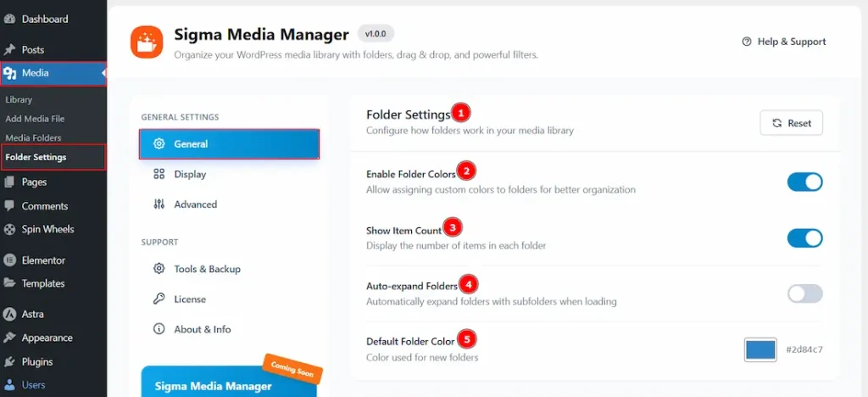Open the License section
The height and width of the screenshot is (397, 868).
click(229, 299)
